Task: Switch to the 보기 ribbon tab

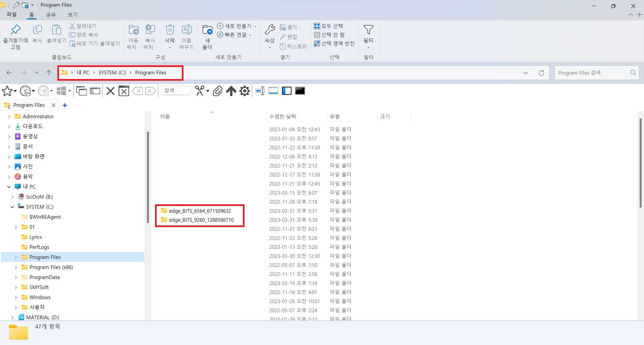Action: point(73,14)
